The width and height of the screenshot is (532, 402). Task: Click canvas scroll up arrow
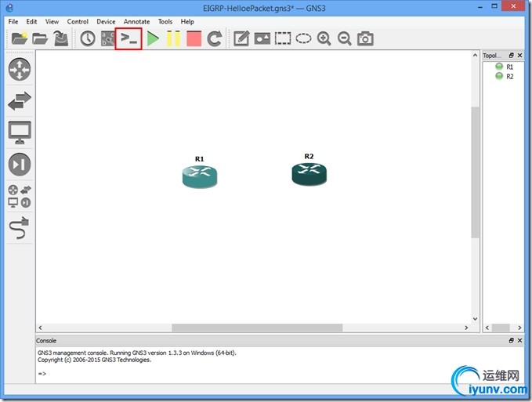[x=475, y=56]
